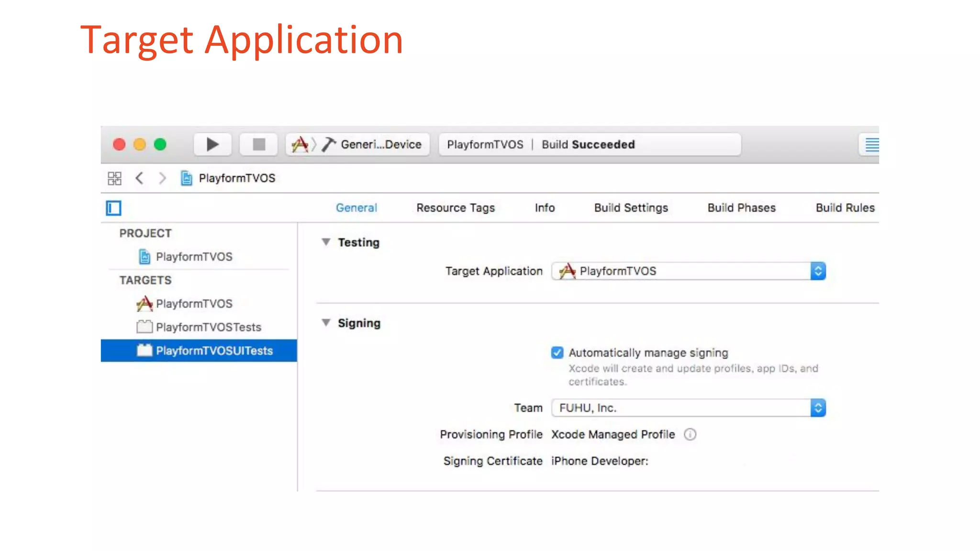Select the Generic Device scheme destination
This screenshot has width=980, height=551.
(x=381, y=144)
